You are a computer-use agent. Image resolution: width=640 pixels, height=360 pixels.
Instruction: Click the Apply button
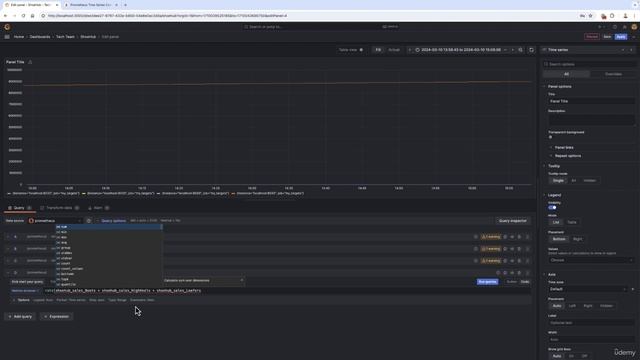[x=621, y=37]
